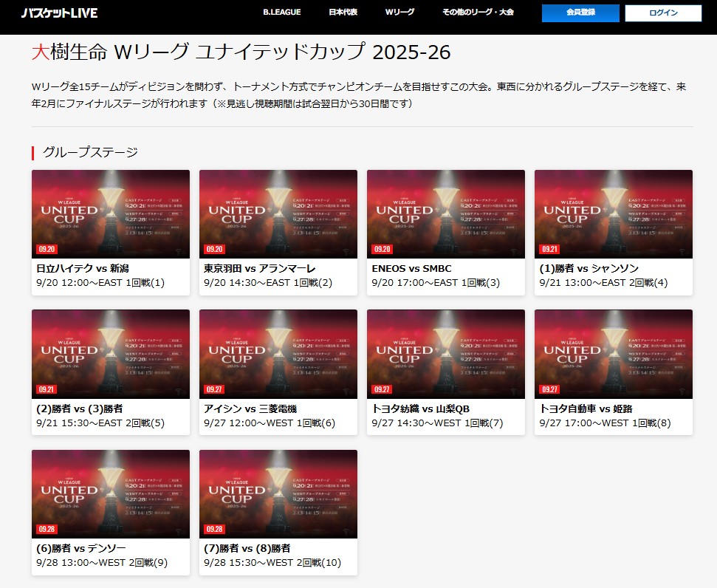This screenshot has height=588, width=717.
Task: Open the バスケットLIVE home logo
Action: pos(60,13)
